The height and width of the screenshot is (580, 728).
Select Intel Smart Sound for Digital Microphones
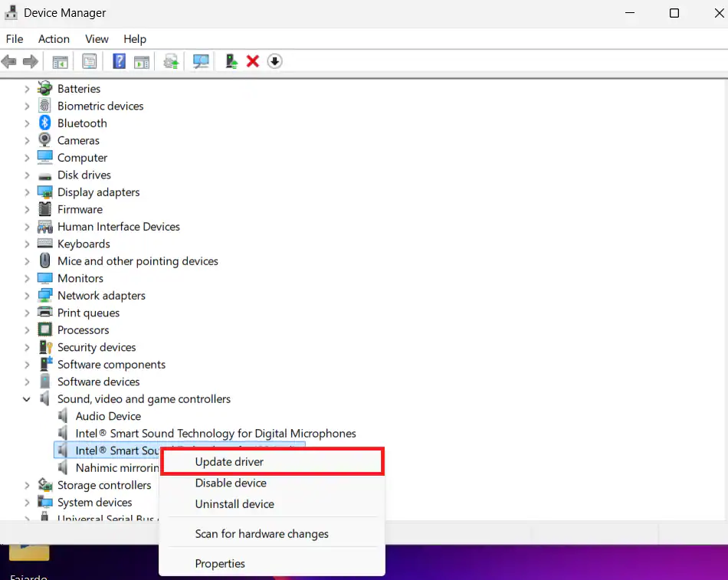point(215,433)
